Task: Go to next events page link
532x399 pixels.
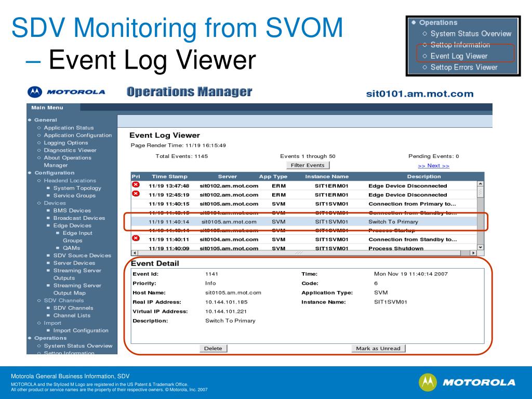Action: click(434, 166)
